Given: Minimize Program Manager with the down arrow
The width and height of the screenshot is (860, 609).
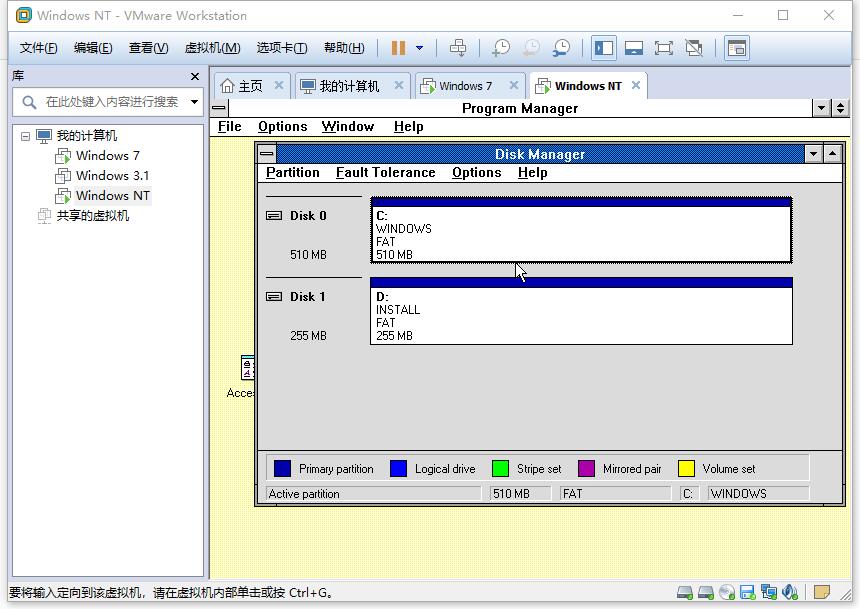Looking at the screenshot, I should [x=821, y=108].
